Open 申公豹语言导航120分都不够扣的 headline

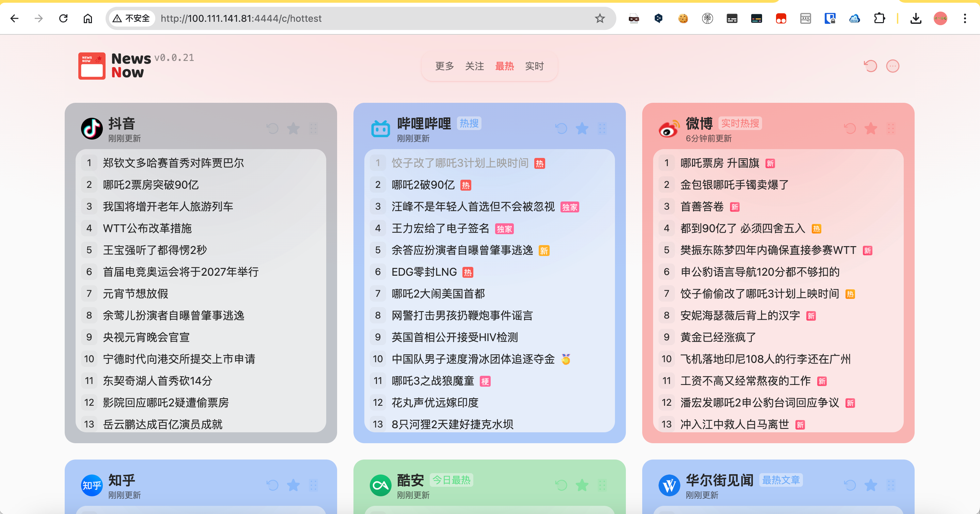(760, 272)
